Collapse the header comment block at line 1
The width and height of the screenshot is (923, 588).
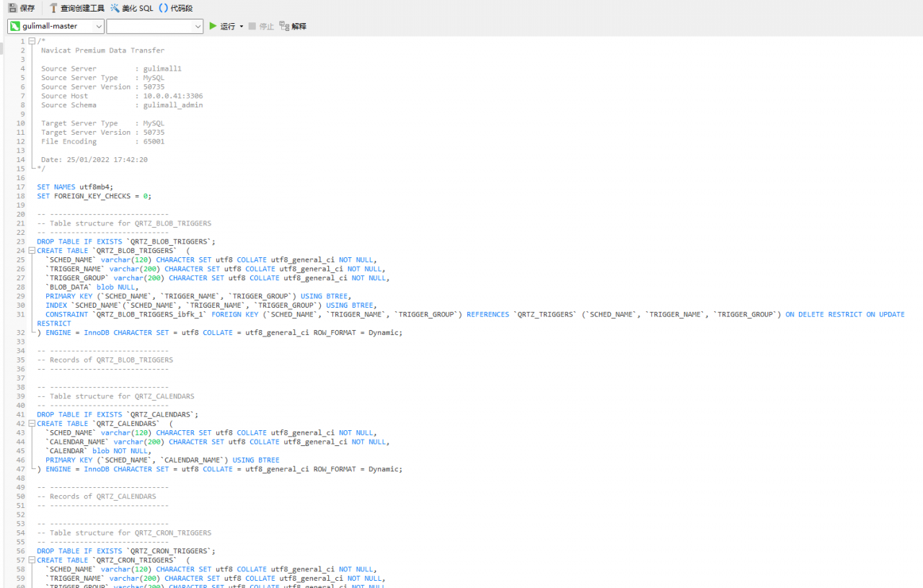(x=32, y=41)
